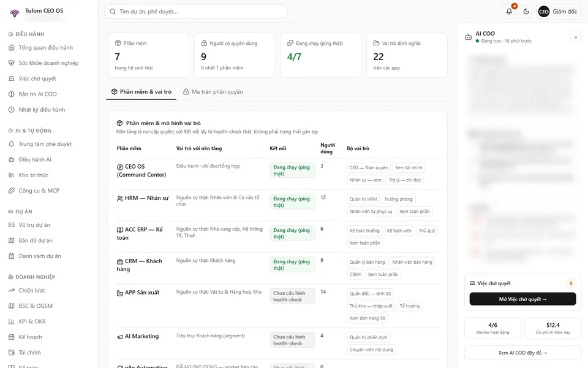The height and width of the screenshot is (368, 588).
Task: Click the Người có quyền dùng card
Action: (x=235, y=55)
